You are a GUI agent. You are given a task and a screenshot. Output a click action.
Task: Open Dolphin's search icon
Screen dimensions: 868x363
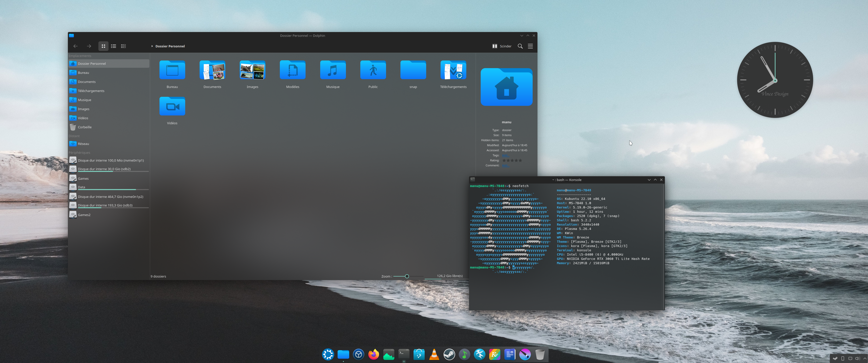[x=520, y=46]
